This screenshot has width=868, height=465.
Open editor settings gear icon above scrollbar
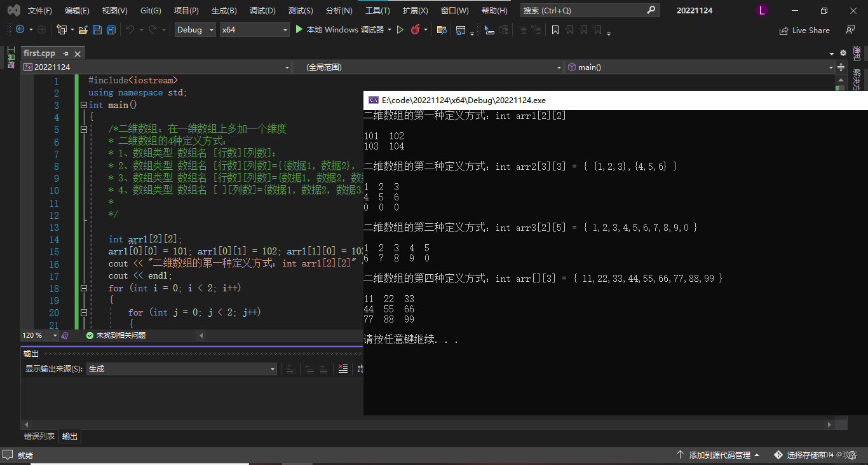coord(843,53)
